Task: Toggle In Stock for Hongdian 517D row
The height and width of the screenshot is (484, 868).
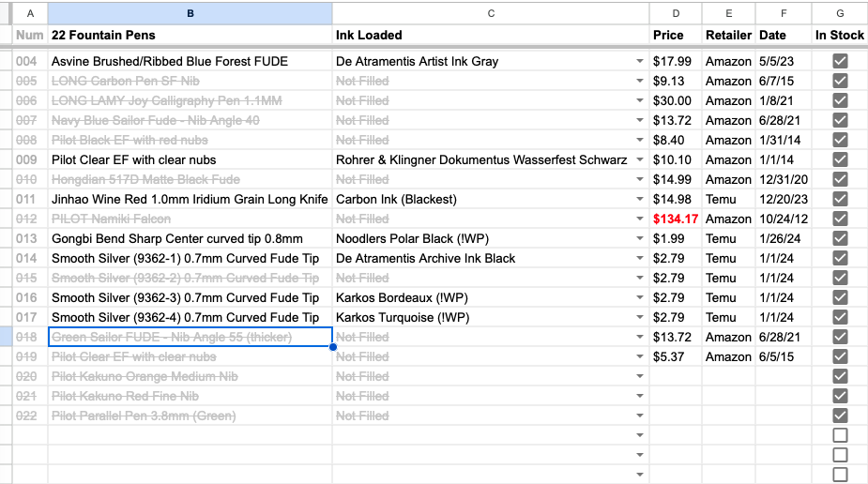Action: [840, 179]
